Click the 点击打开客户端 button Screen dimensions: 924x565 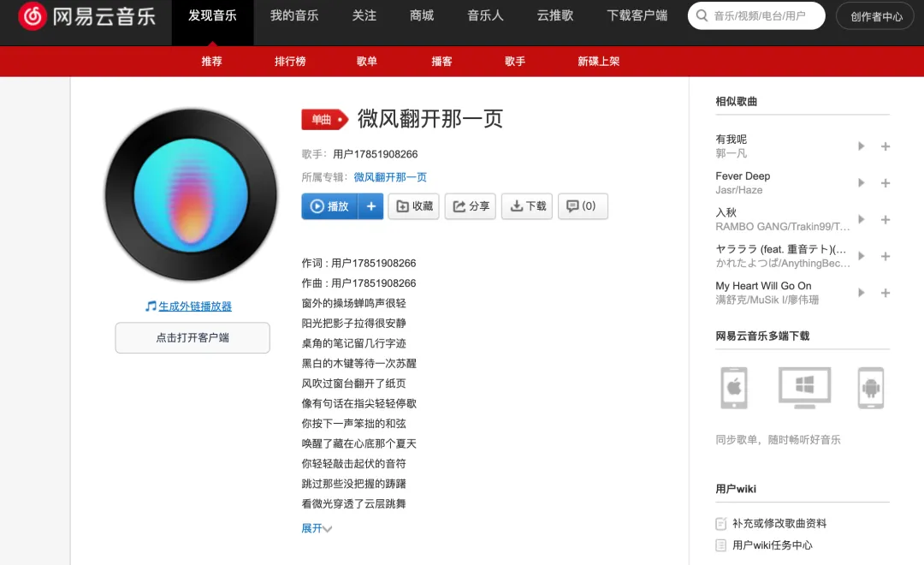pos(192,338)
